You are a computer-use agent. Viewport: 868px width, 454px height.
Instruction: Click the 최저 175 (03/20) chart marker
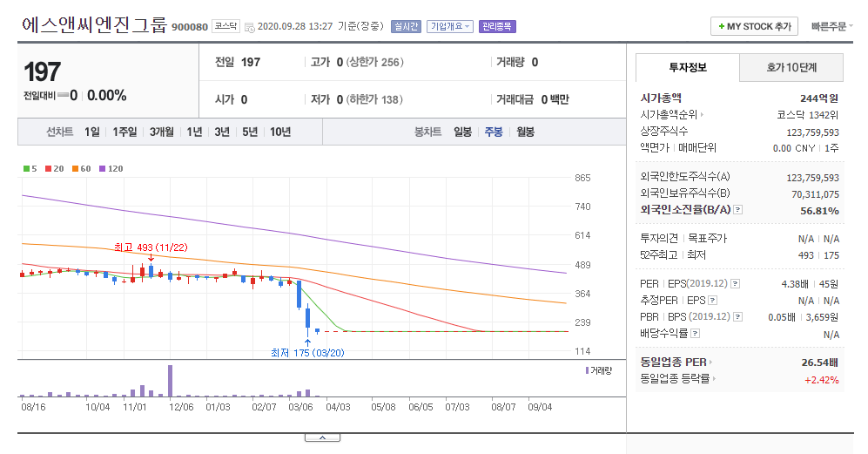click(x=307, y=353)
